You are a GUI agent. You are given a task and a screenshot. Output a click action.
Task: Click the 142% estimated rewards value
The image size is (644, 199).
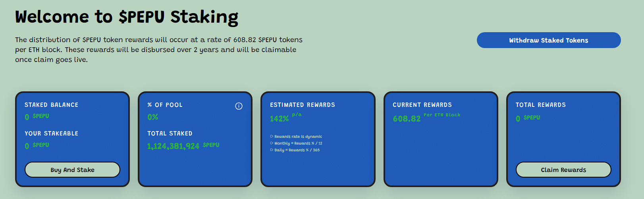tap(279, 119)
